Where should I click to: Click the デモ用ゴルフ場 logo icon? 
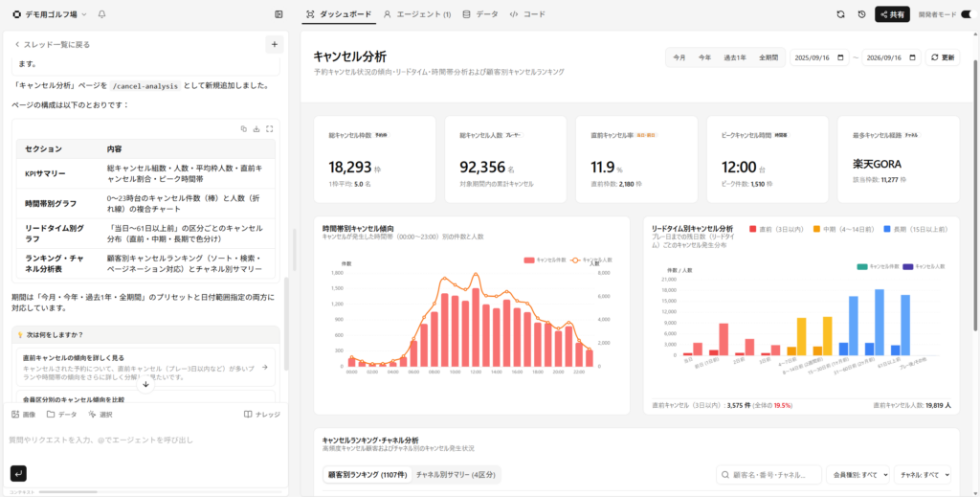click(x=16, y=13)
